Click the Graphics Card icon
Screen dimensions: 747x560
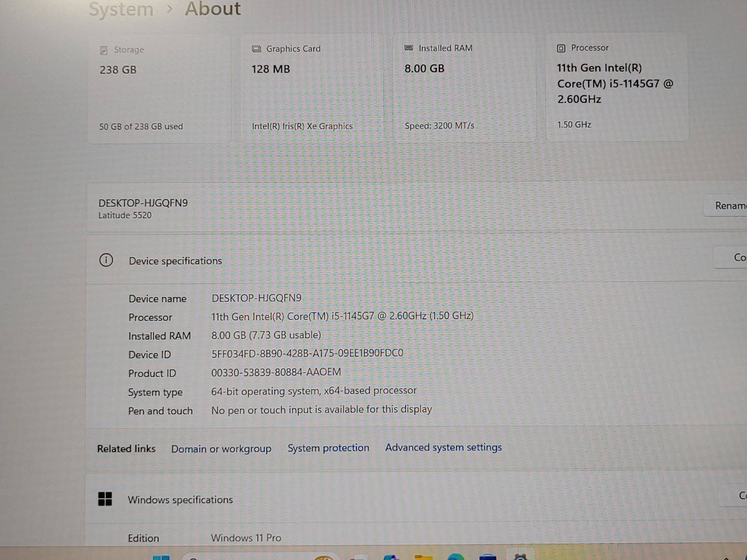pyautogui.click(x=256, y=48)
